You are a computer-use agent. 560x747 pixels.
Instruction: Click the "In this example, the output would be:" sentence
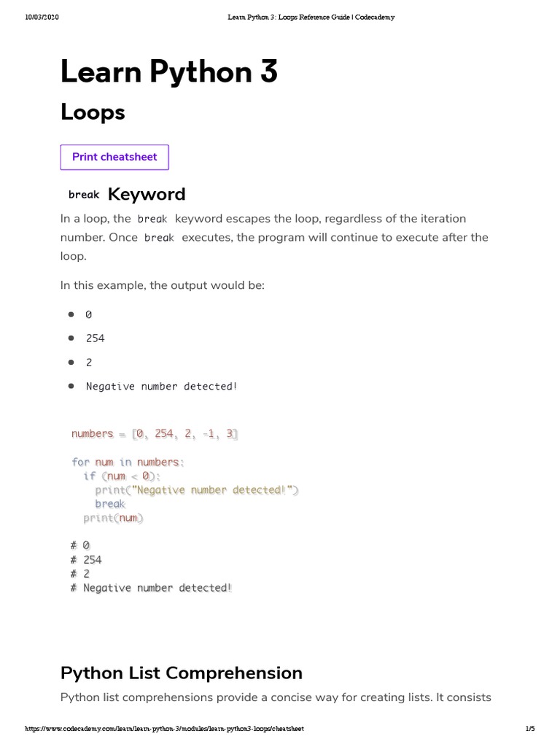[163, 285]
